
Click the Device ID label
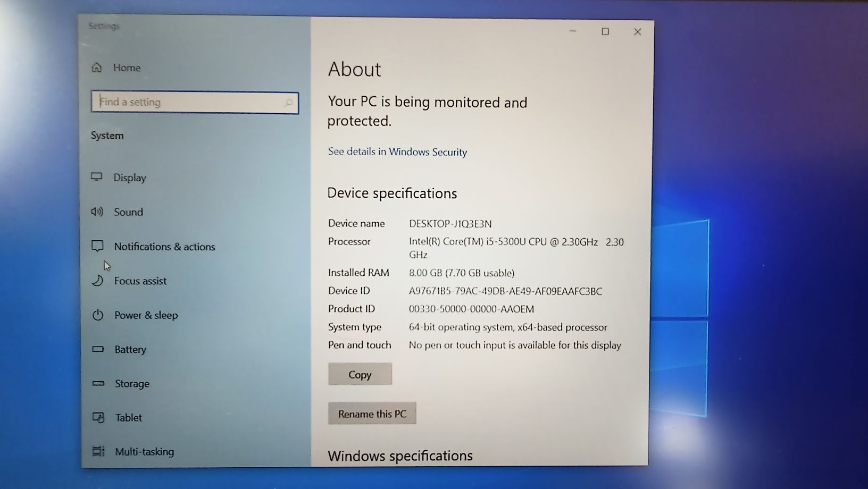point(349,291)
